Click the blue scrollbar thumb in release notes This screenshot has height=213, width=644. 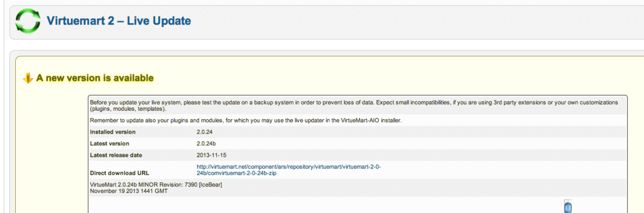coord(568,207)
